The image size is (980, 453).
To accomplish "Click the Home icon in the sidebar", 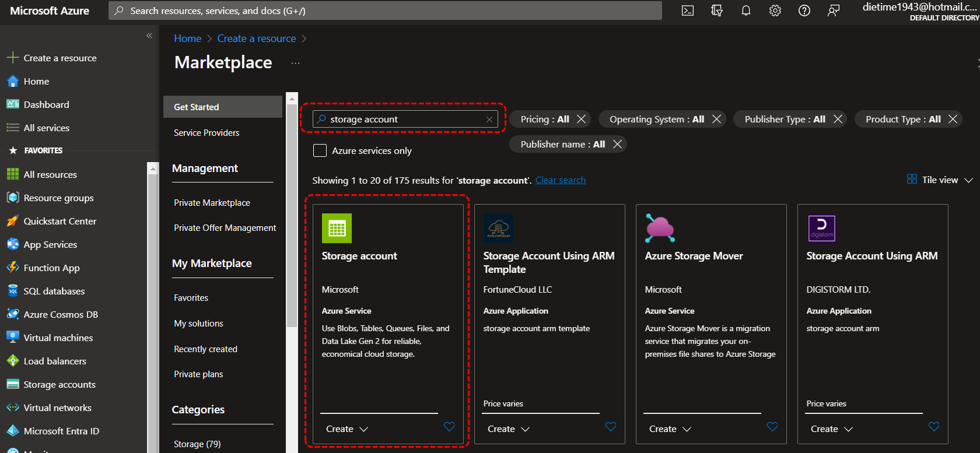I will pos(13,81).
